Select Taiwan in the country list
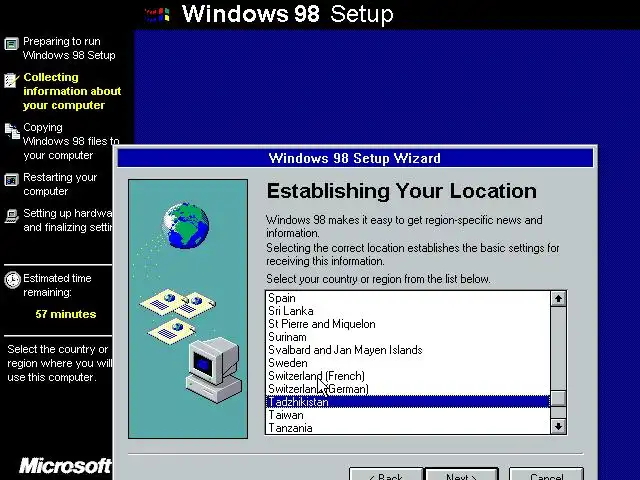The height and width of the screenshot is (480, 640). pos(407,415)
